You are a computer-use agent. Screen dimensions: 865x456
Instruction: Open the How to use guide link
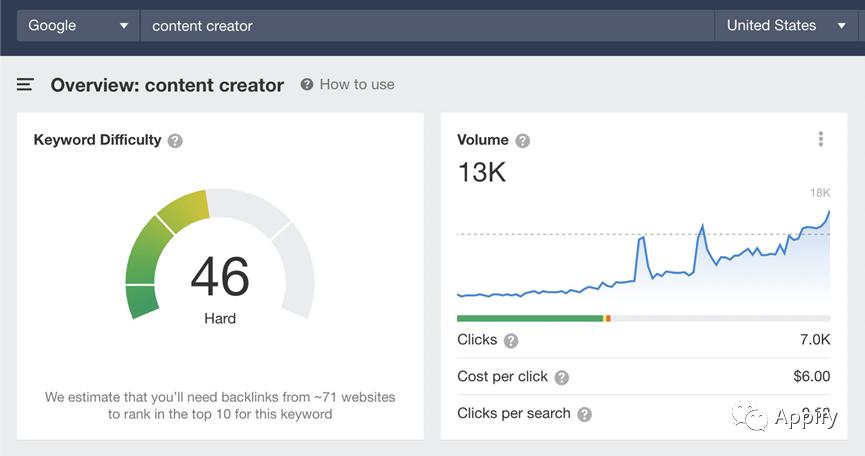347,85
